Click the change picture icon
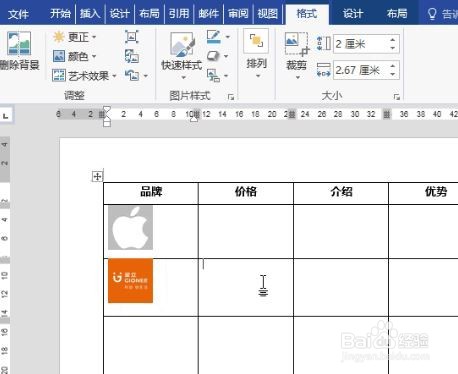 pos(132,56)
